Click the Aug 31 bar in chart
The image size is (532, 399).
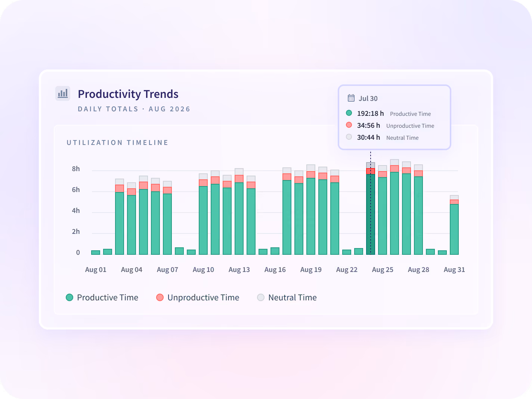click(x=454, y=225)
